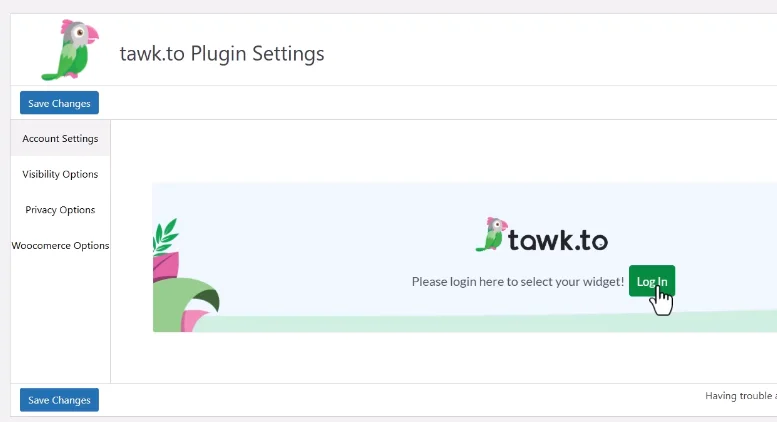Screen dimensions: 777x422
Task: Open the Account Settings tab
Action: (x=60, y=139)
